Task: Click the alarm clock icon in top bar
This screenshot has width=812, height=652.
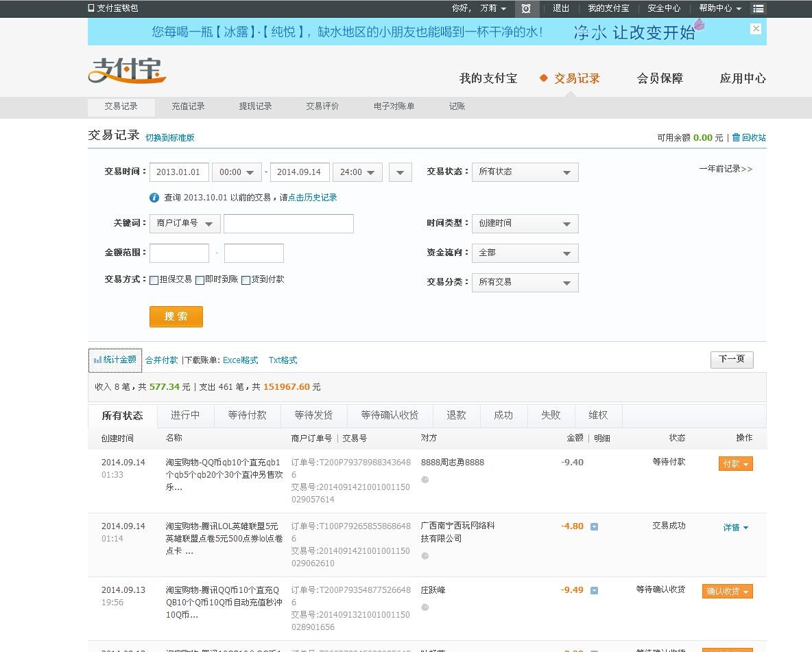Action: [x=526, y=8]
